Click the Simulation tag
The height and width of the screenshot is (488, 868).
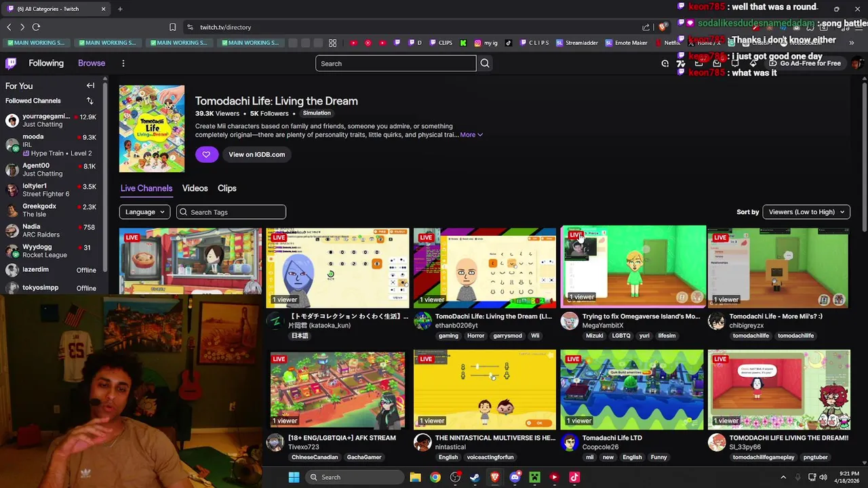tap(317, 113)
